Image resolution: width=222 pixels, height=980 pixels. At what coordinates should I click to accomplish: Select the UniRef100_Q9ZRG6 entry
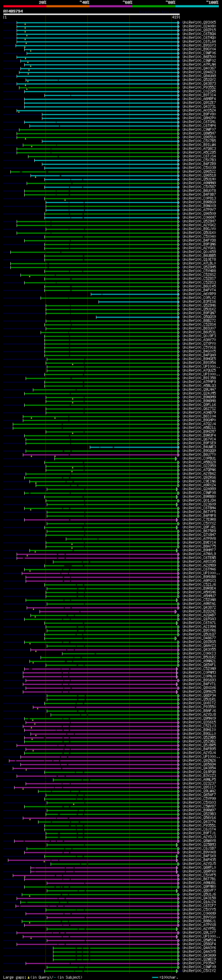[199, 477]
